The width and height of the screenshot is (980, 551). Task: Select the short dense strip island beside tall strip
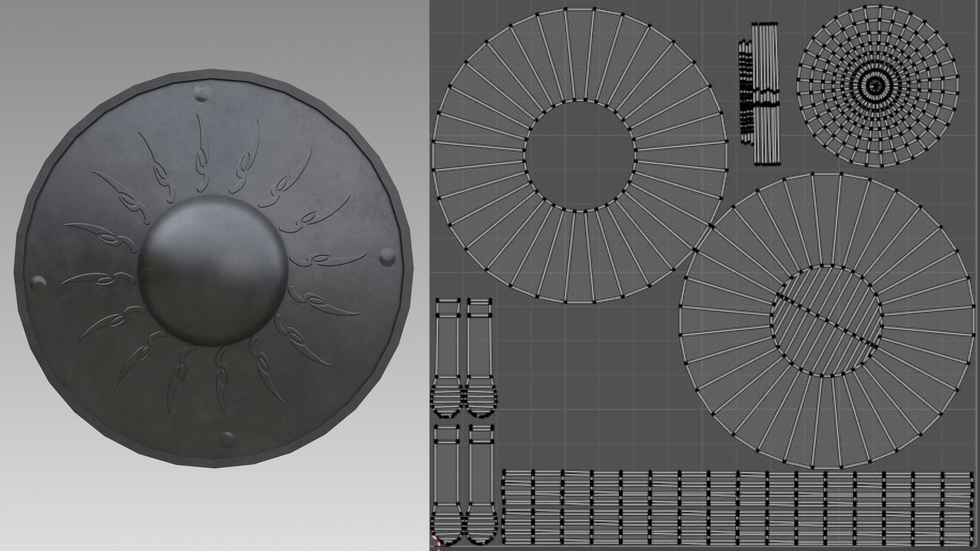pos(746,91)
